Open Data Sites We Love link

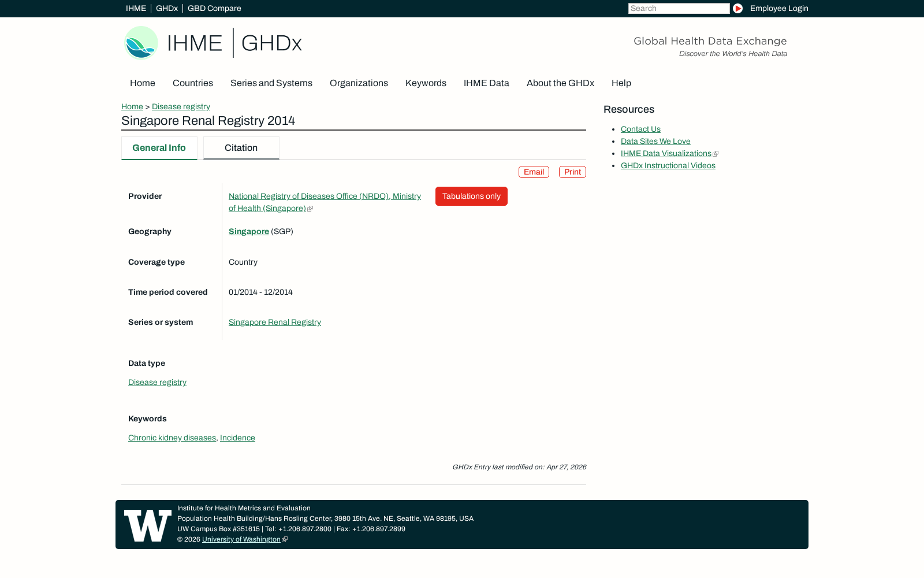point(655,142)
